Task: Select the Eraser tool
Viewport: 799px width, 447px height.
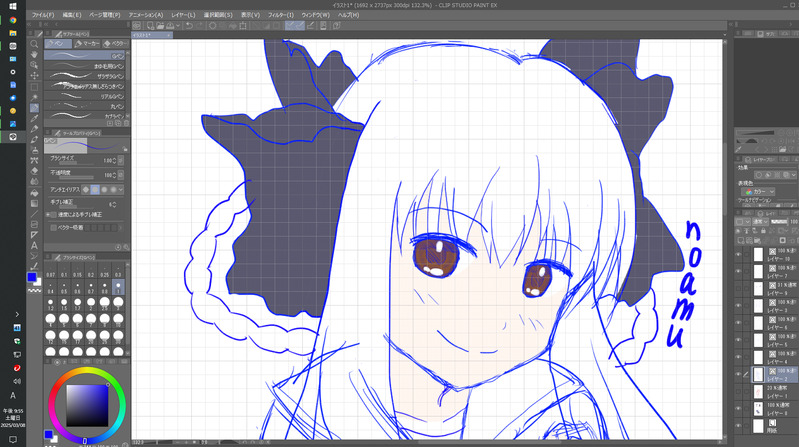Action: tap(34, 171)
